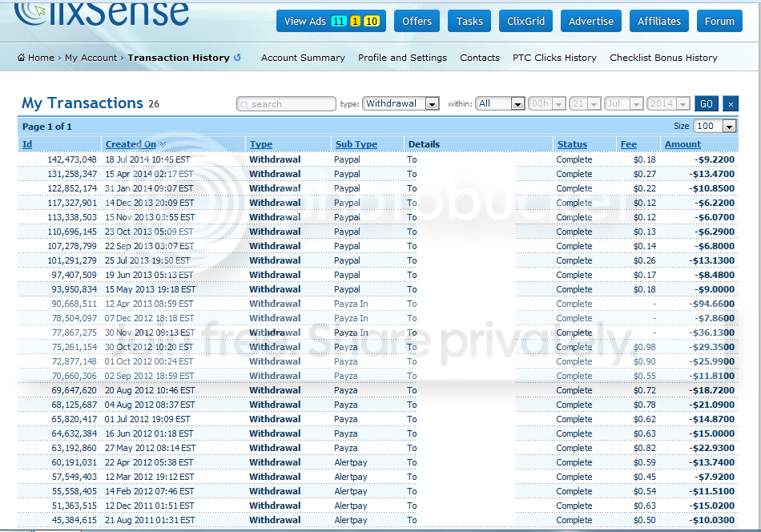Open the My Account breadcrumb link
The image size is (761, 532).
[91, 58]
